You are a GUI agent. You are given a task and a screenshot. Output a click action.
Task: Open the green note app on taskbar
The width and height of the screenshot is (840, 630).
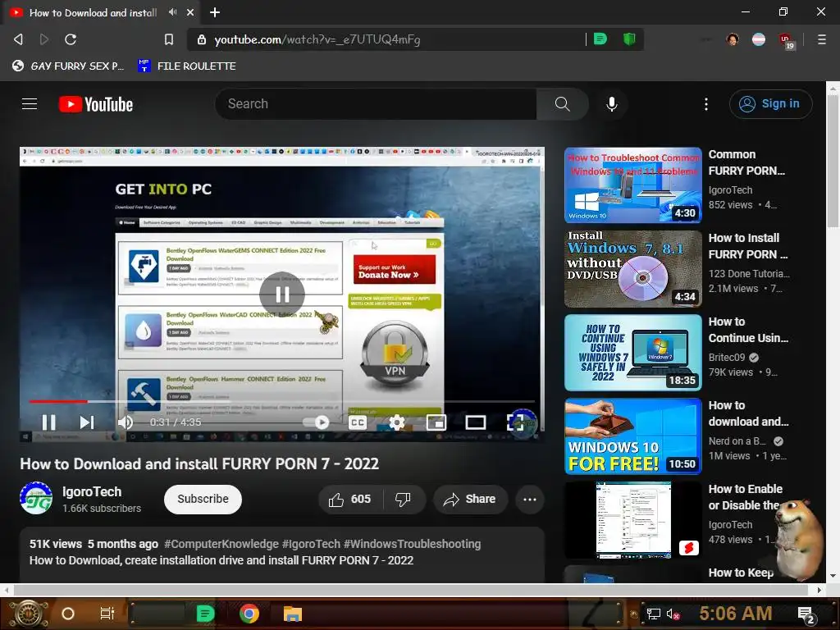point(205,614)
